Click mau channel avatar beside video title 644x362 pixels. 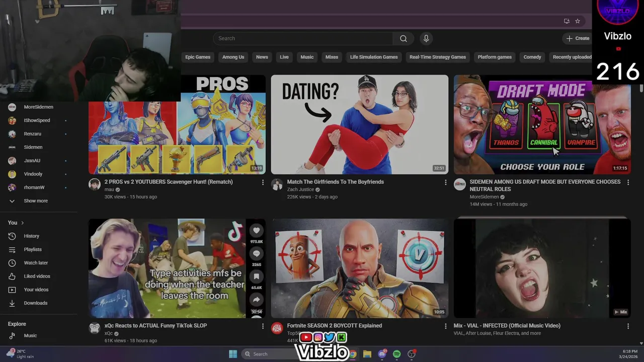pos(95,185)
